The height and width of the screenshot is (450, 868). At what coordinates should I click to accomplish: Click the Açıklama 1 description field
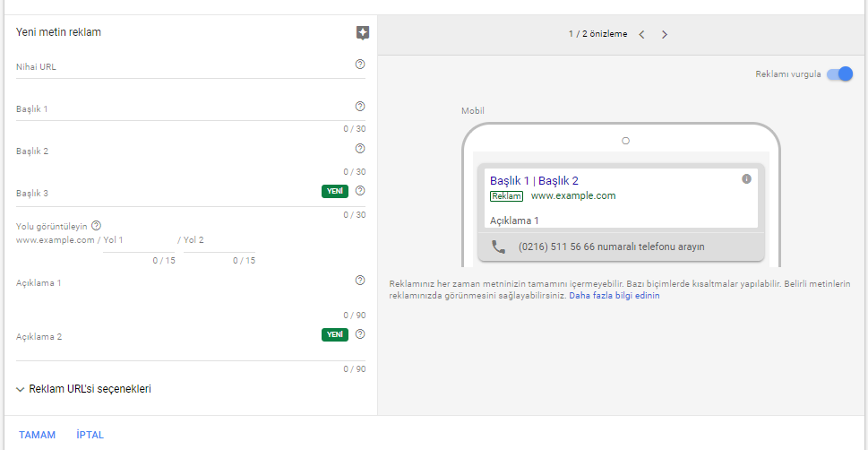(x=179, y=283)
